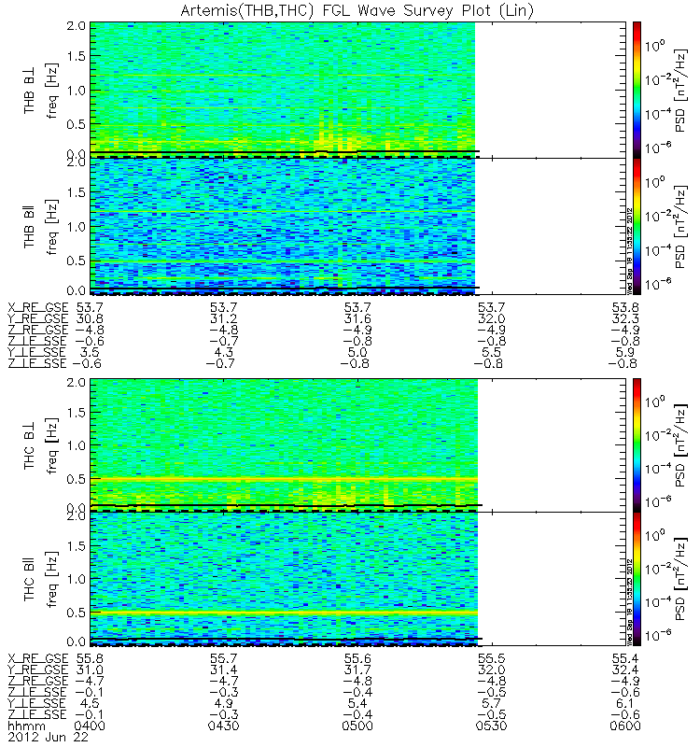Click the 'THB B∥' vertical axis label
Image resolution: width=700 pixels, height=747 pixels.
30,226
